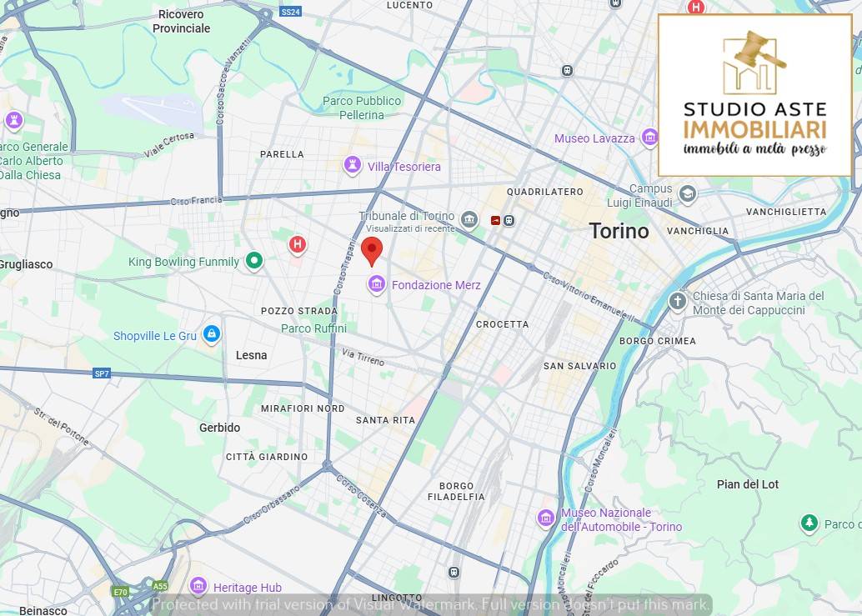Click the Villa Tesoriera purple pin
This screenshot has width=862, height=616.
tap(353, 165)
